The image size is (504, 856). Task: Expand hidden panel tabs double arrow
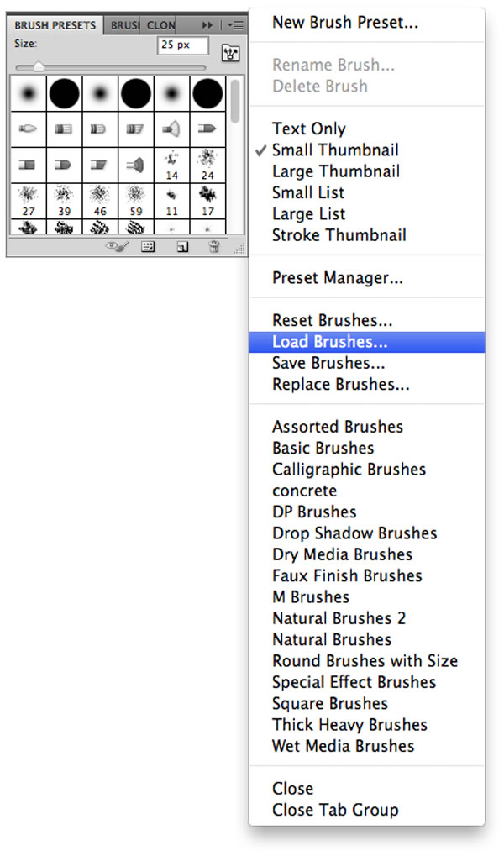pos(207,25)
